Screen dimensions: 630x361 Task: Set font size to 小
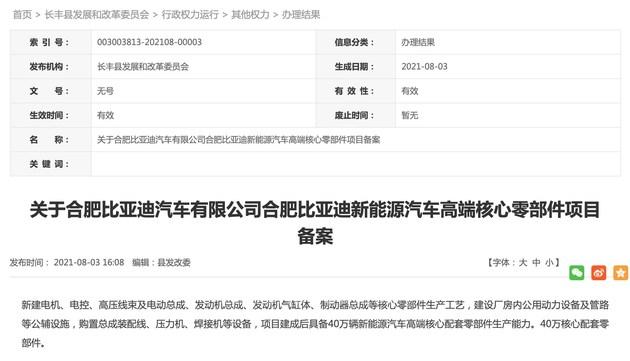(x=549, y=263)
